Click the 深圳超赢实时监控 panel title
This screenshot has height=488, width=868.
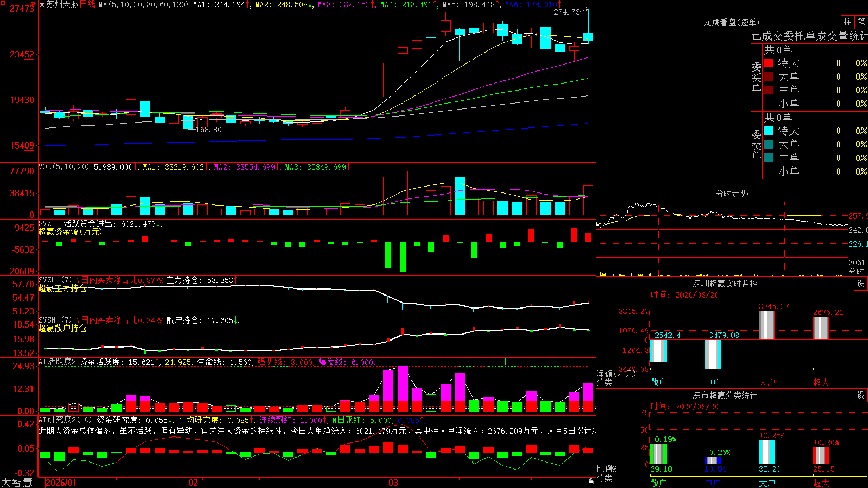click(725, 284)
